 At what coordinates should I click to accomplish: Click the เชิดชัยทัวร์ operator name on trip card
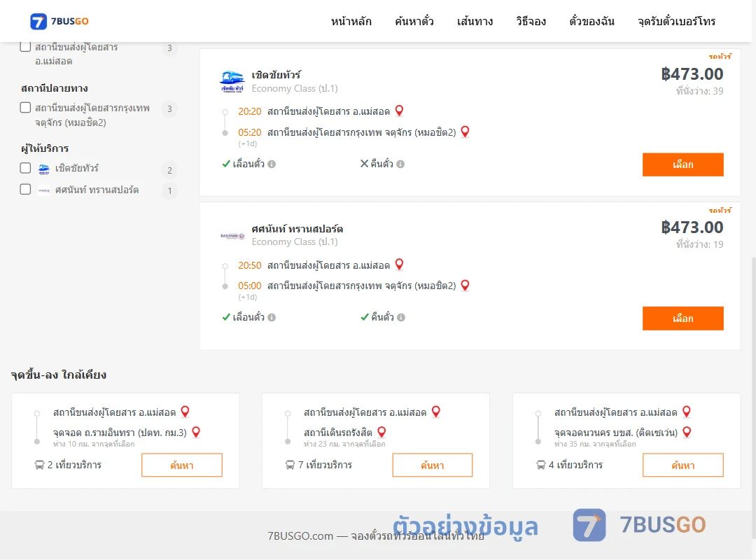click(276, 75)
